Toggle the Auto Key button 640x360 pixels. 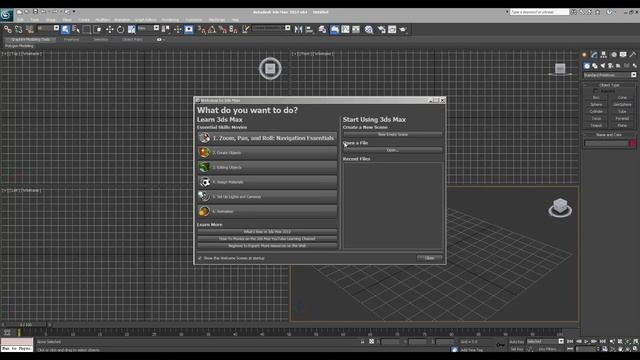516,342
